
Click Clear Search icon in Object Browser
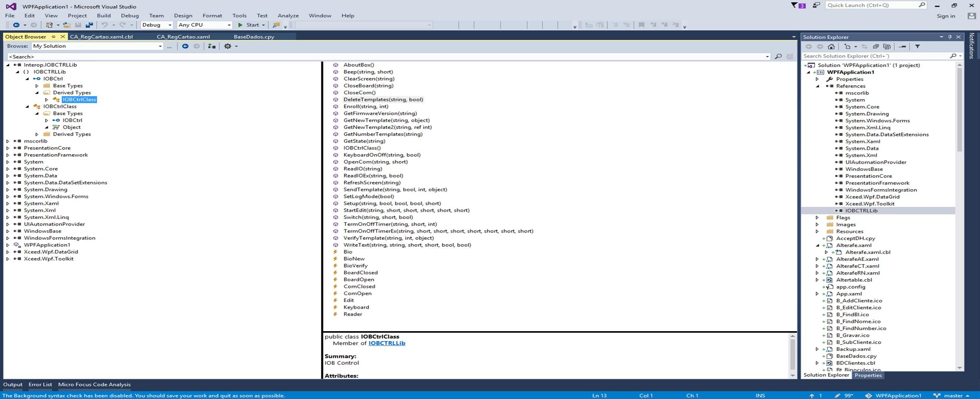tap(790, 56)
